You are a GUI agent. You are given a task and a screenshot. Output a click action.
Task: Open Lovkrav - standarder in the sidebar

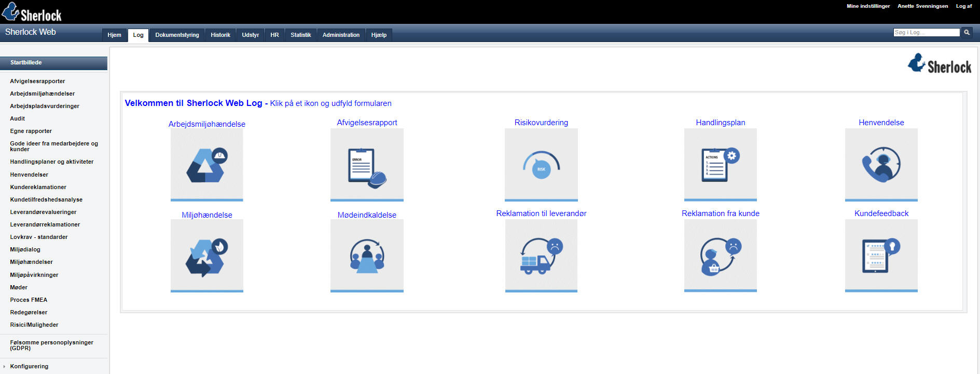[x=39, y=237]
